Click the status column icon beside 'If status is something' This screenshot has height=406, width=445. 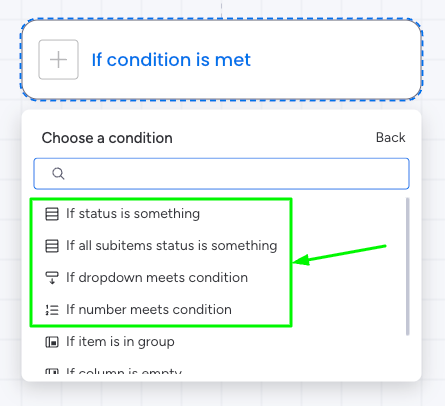(52, 214)
